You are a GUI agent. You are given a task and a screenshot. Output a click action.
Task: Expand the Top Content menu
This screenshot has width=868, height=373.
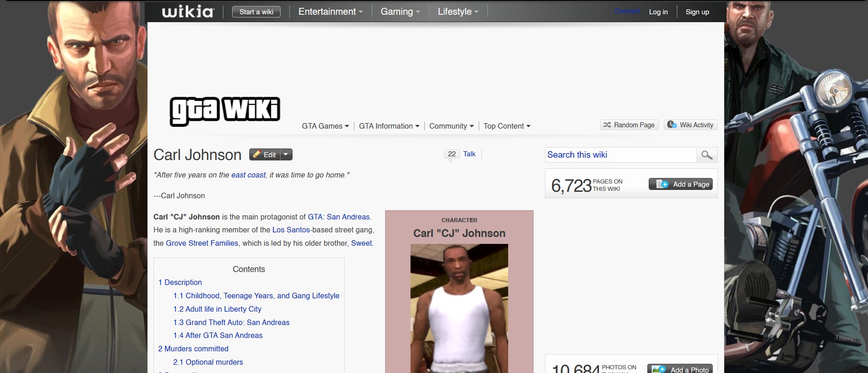click(507, 126)
